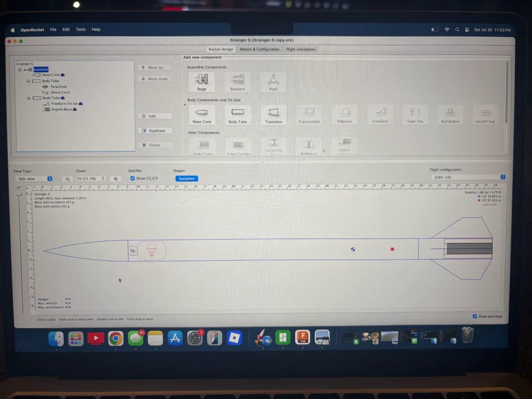Image resolution: width=532 pixels, height=399 pixels.
Task: Zoom out with the magnifier minus icon
Action: click(68, 179)
